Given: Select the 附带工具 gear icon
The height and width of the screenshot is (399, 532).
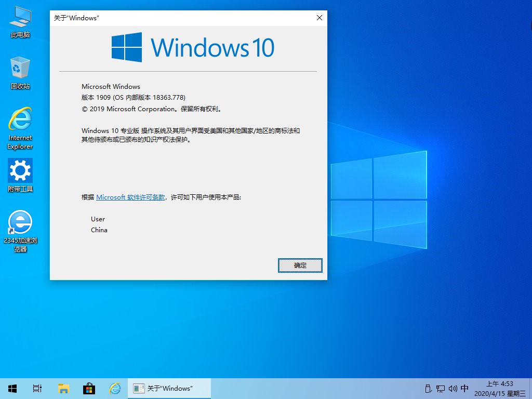Looking at the screenshot, I should (20, 176).
